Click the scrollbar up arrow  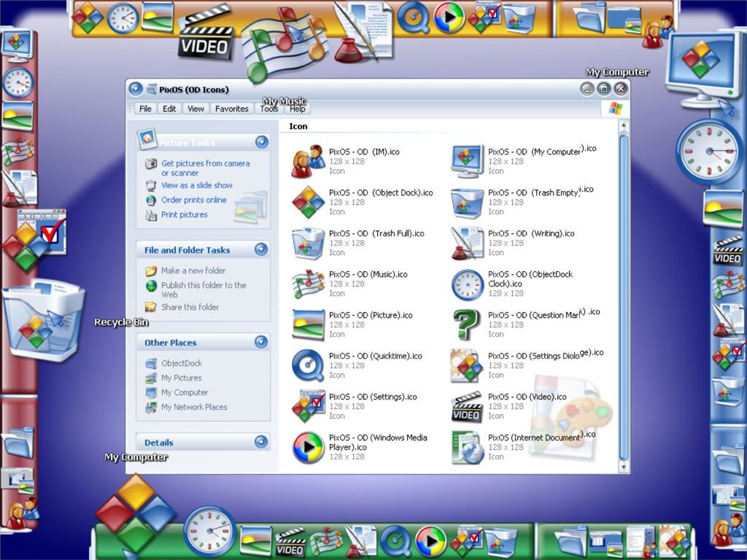tap(623, 125)
